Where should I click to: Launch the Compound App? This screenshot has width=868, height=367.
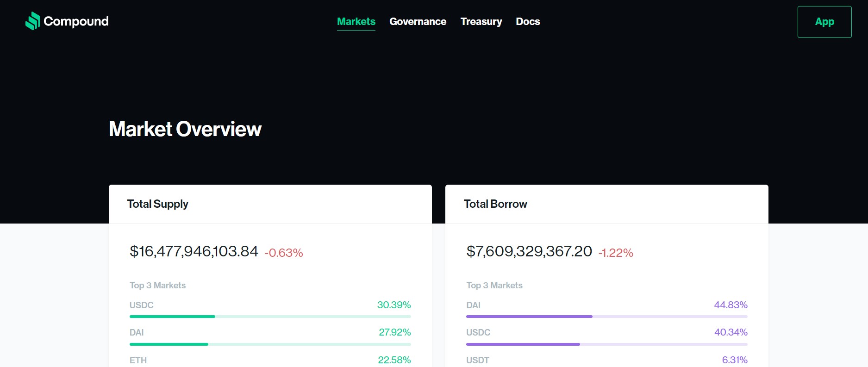pyautogui.click(x=824, y=21)
